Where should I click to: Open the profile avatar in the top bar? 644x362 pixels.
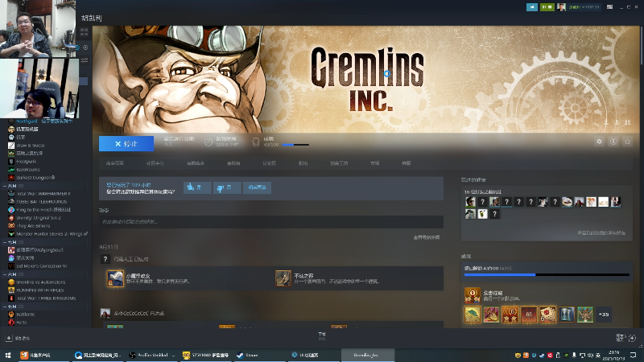[561, 7]
